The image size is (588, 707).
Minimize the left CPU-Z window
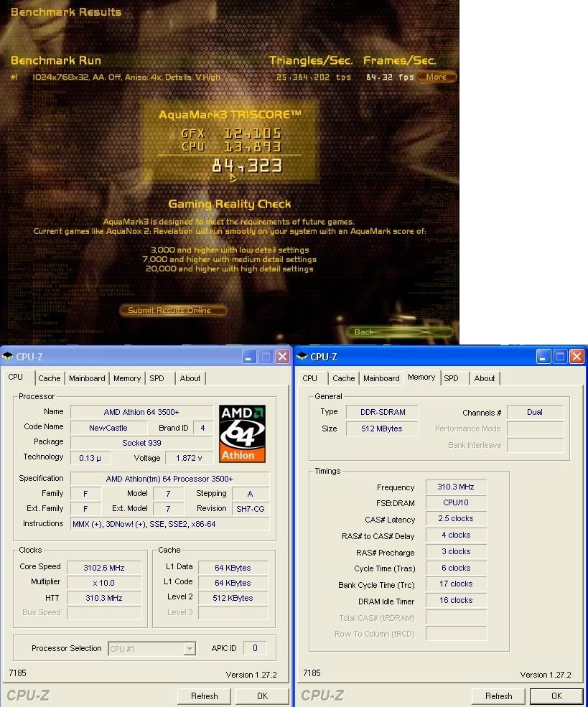point(249,357)
